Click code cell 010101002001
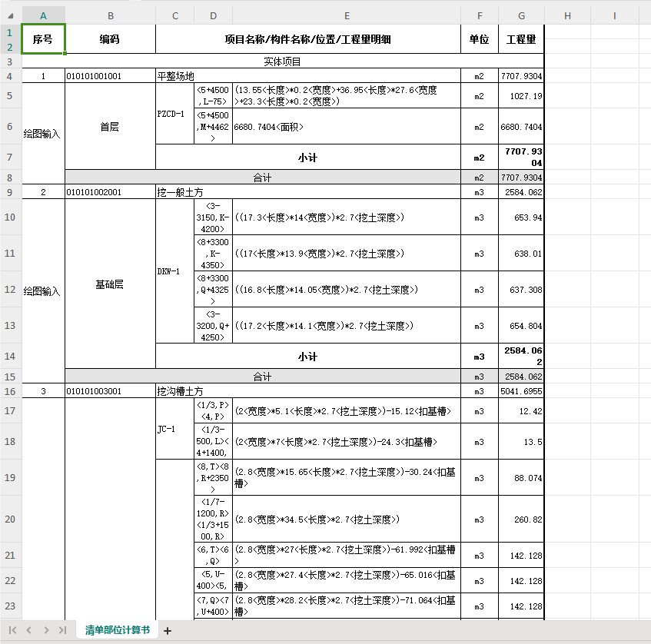The image size is (651, 644). pos(110,192)
